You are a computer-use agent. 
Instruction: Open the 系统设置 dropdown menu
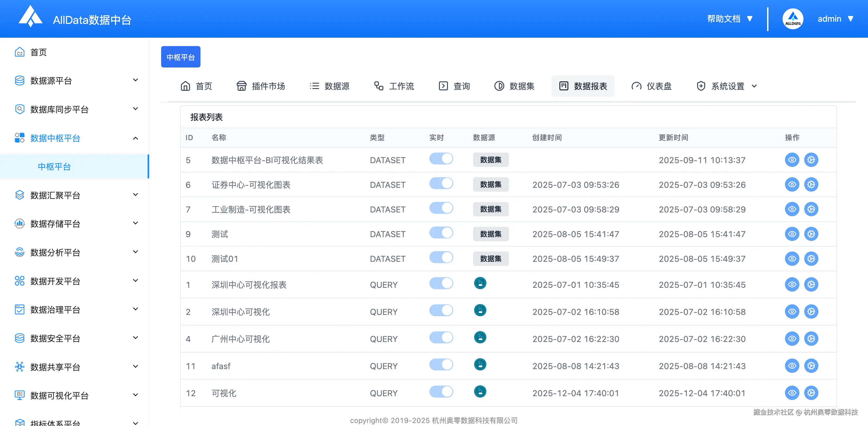tap(726, 86)
